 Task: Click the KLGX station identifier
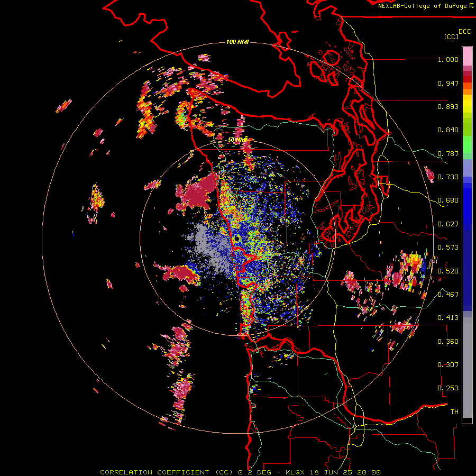pyautogui.click(x=295, y=472)
